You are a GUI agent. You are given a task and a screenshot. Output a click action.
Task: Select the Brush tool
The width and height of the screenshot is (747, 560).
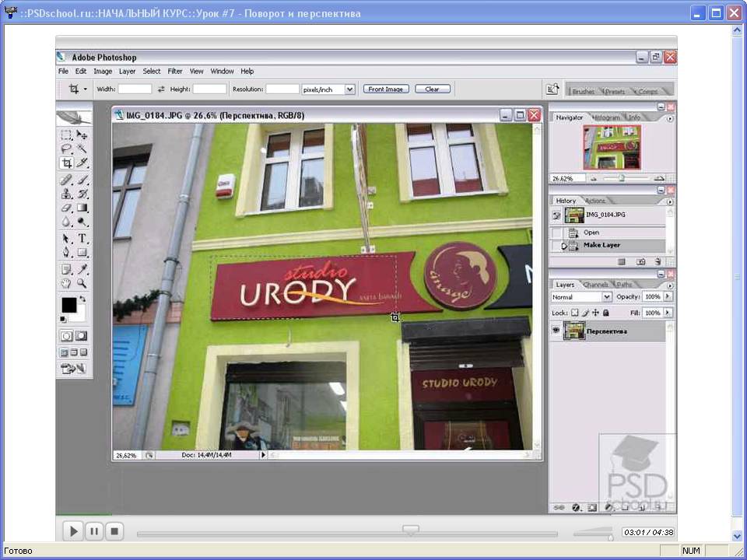pyautogui.click(x=82, y=180)
